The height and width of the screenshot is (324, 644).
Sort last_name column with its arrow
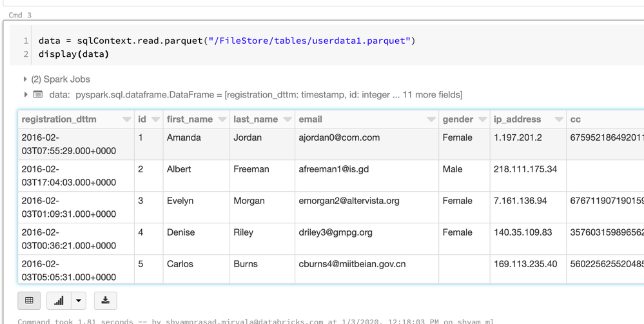coord(287,120)
